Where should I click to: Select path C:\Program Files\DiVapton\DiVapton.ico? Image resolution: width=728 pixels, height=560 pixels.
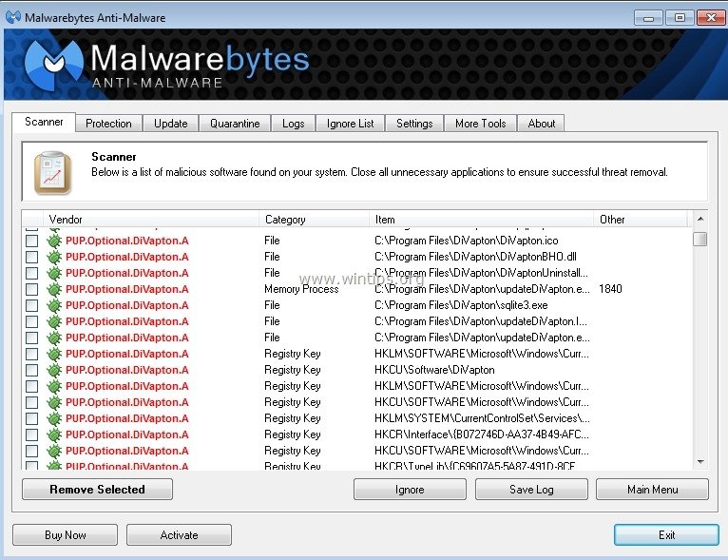click(x=466, y=241)
